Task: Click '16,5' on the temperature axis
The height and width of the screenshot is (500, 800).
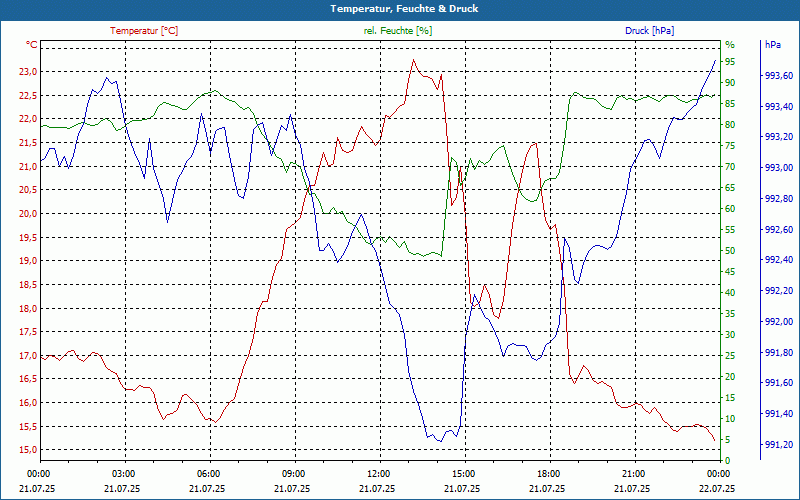Action: coord(28,379)
